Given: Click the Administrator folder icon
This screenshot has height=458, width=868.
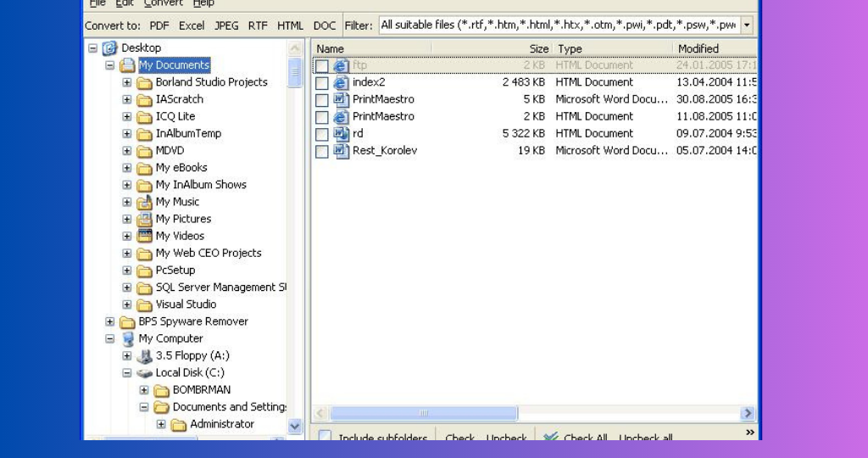Looking at the screenshot, I should click(x=179, y=425).
